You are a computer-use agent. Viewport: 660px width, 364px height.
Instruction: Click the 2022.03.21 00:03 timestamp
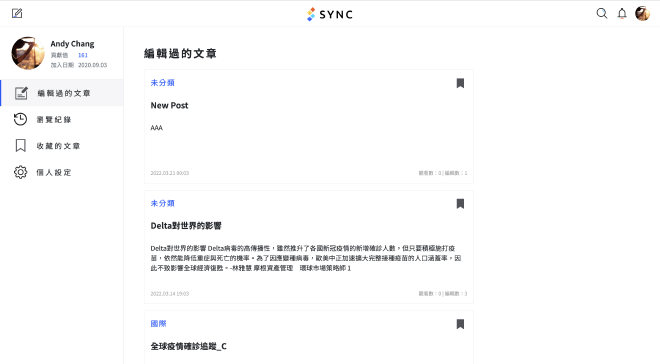click(170, 173)
